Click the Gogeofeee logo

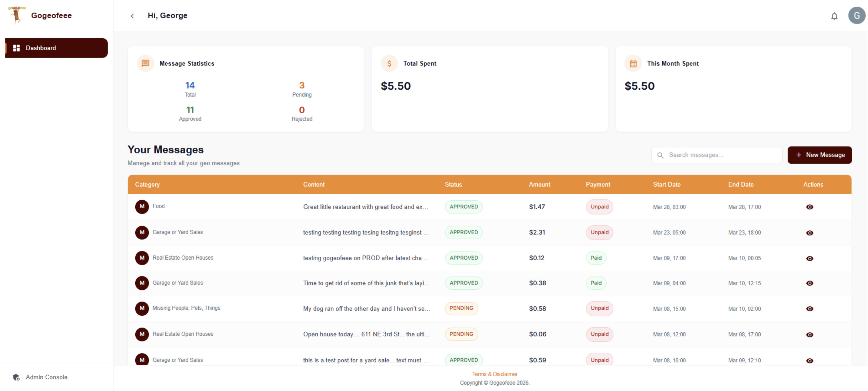(x=17, y=15)
